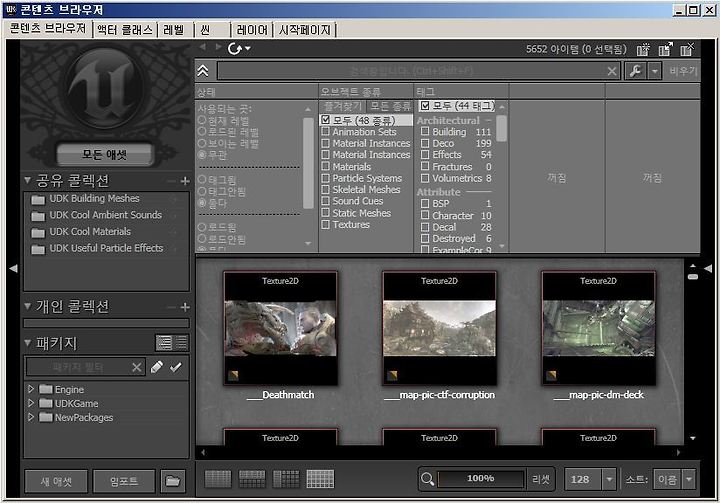Click the 리셋 zoom reset button

(540, 479)
